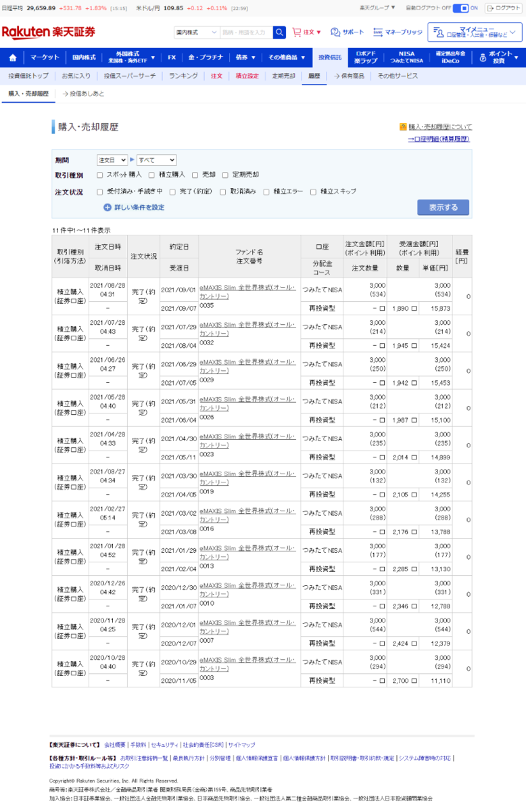Open the footer 個人情報保護宣言 link

(256, 758)
